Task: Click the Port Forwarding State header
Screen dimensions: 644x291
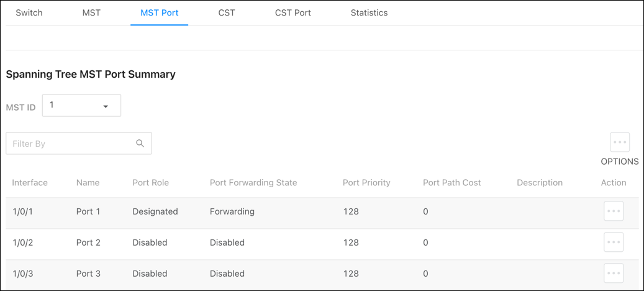Action: coord(253,182)
